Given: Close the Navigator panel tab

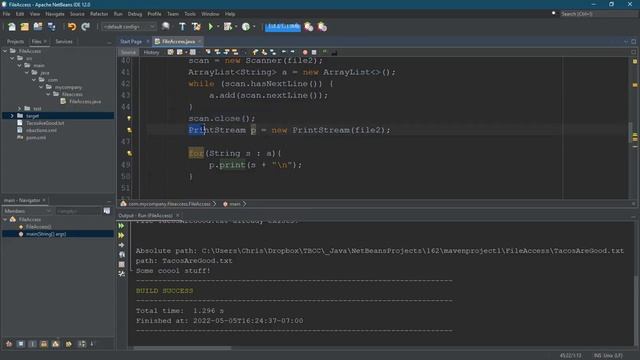Looking at the screenshot, I should 44,200.
